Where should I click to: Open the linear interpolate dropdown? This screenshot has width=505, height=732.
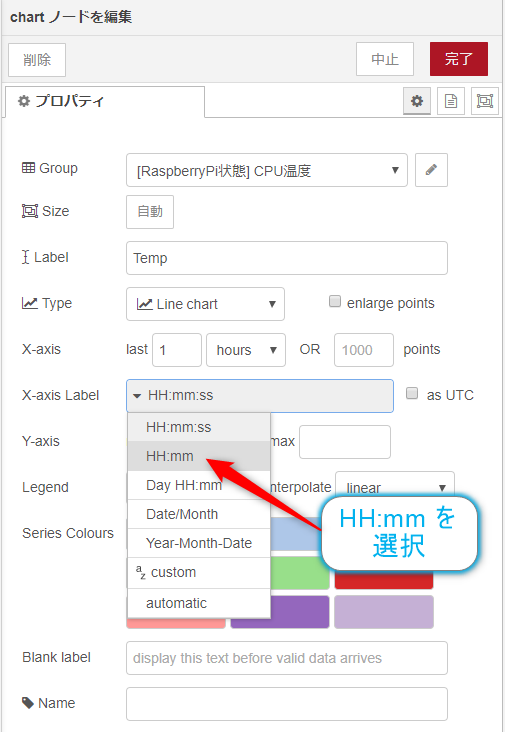[x=395, y=486]
